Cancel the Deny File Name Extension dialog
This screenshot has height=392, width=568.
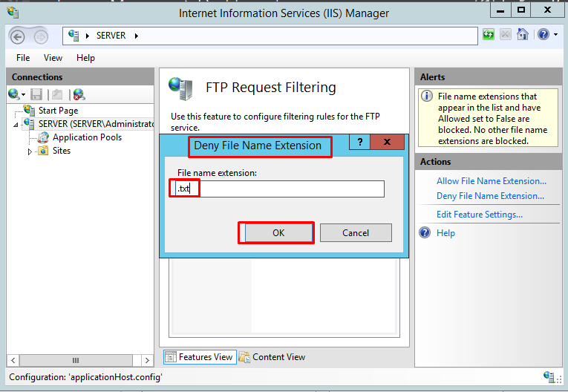356,232
